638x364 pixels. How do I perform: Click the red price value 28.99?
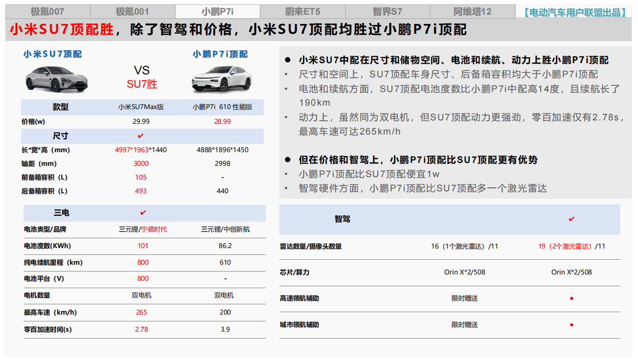pyautogui.click(x=223, y=121)
